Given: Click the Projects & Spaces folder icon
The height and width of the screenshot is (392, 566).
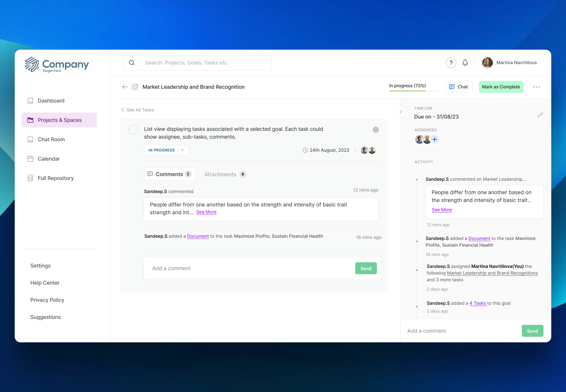Looking at the screenshot, I should 30,120.
